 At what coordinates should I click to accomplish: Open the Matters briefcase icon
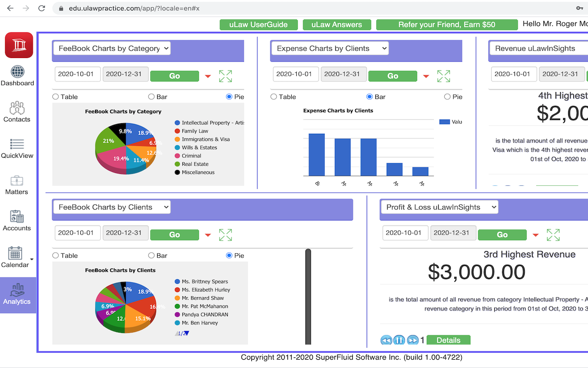point(17,181)
